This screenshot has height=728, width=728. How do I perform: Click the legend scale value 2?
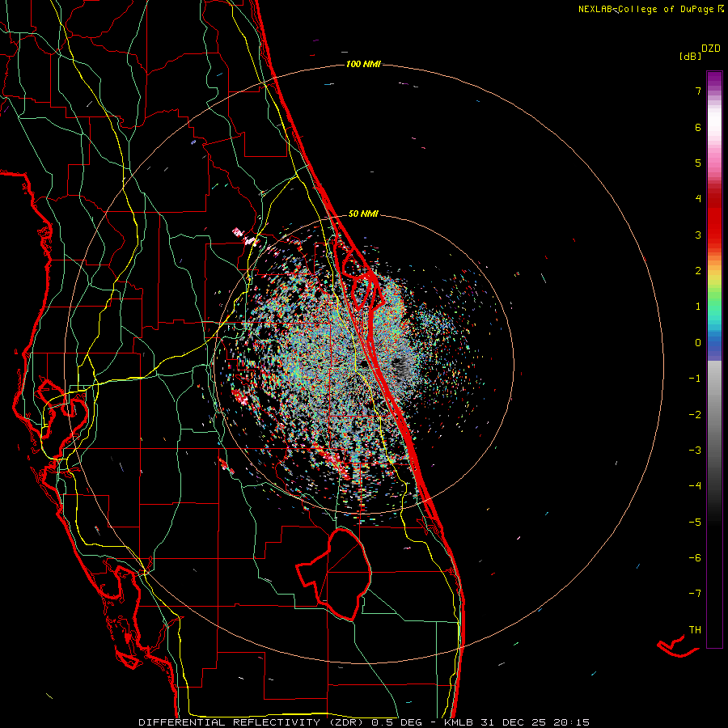point(698,271)
